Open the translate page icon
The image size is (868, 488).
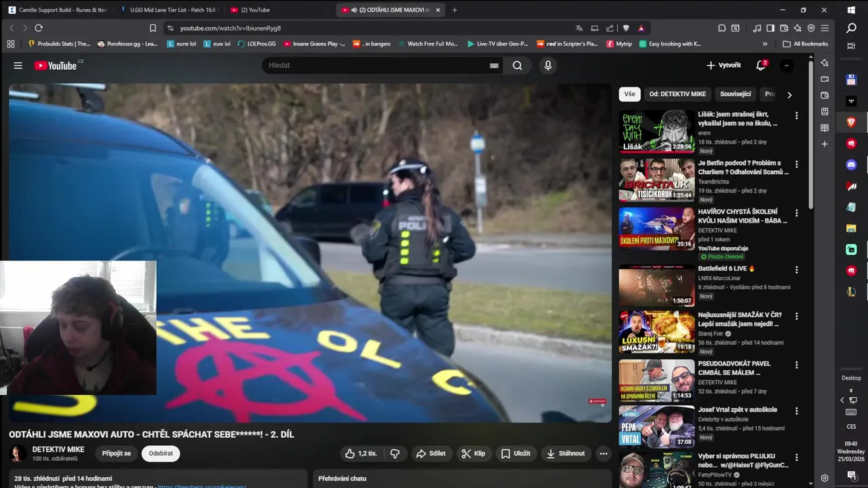(579, 28)
